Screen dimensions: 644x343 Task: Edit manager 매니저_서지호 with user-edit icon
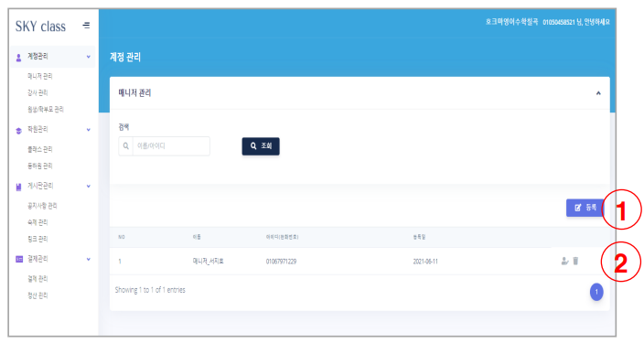point(564,261)
